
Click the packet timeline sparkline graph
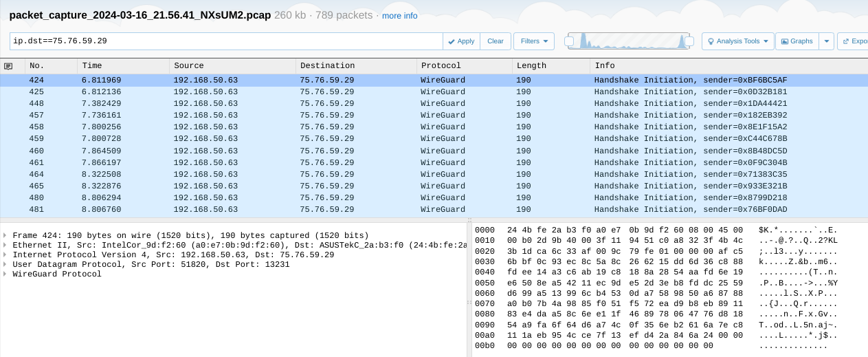pyautogui.click(x=629, y=41)
